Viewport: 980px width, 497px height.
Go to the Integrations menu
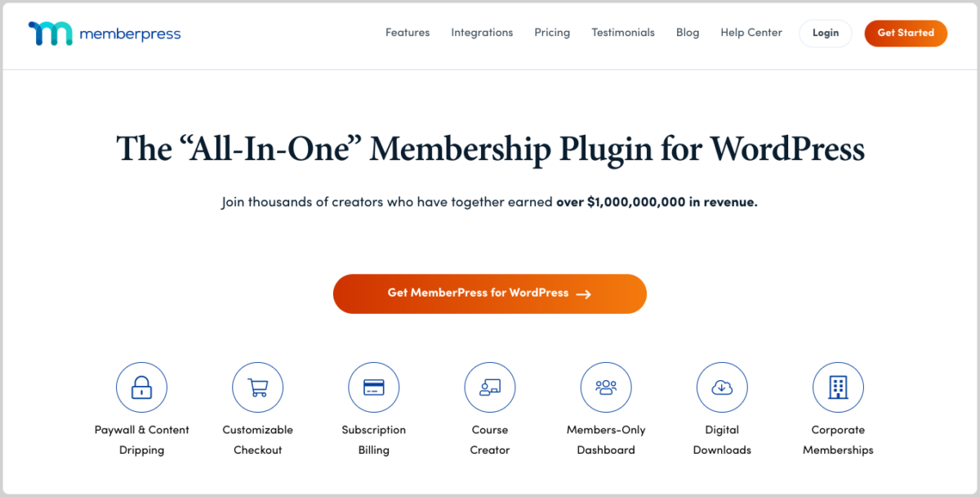pyautogui.click(x=482, y=33)
